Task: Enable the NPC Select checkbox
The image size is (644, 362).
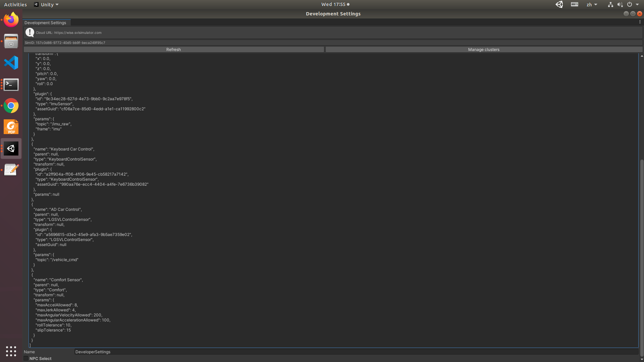Action: tap(26, 358)
